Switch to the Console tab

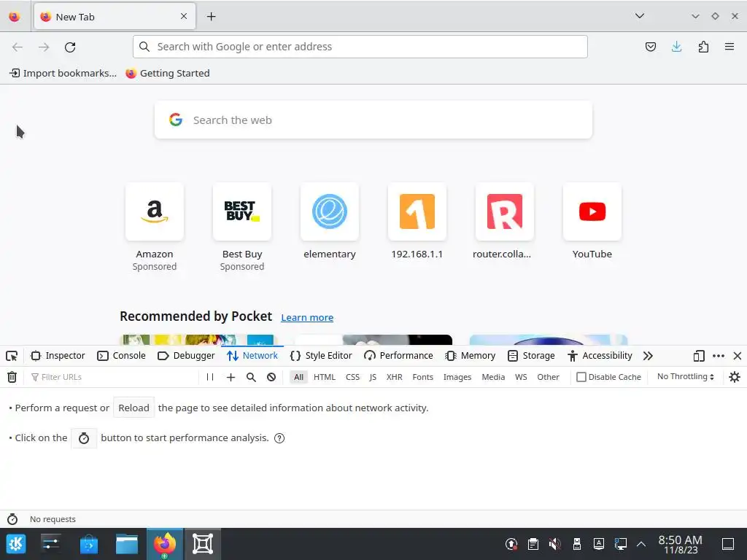[122, 356]
